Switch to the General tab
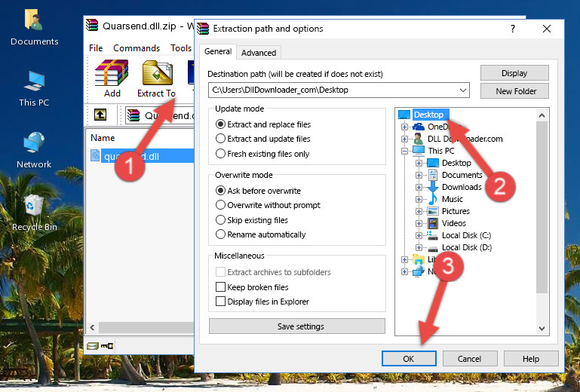 click(218, 51)
